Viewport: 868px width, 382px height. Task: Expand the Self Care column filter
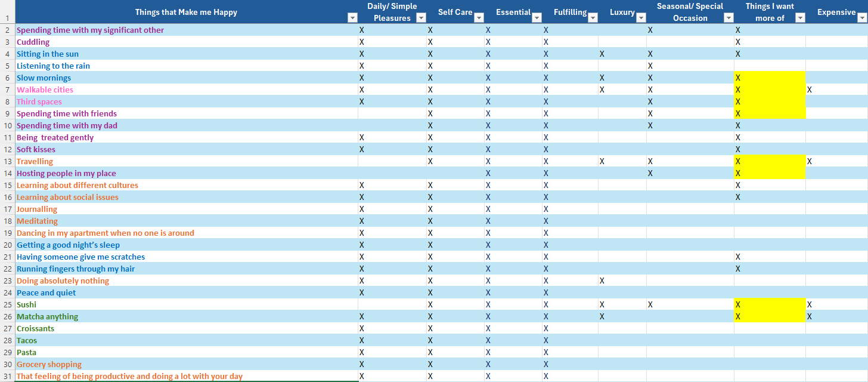pyautogui.click(x=479, y=18)
